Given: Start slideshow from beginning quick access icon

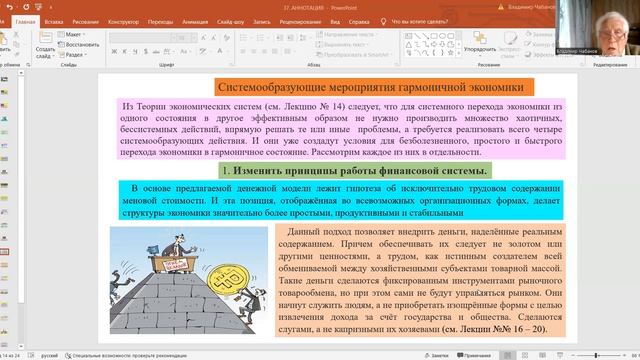Looking at the screenshot, I should 38,7.
